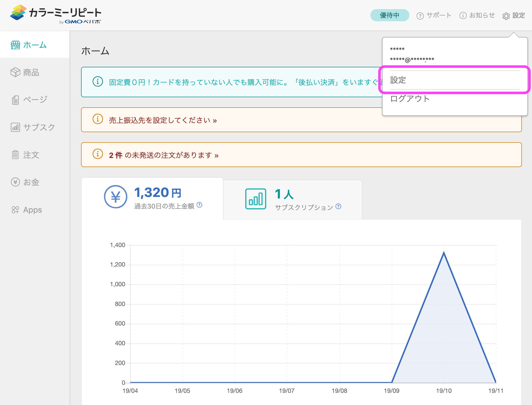Click the teal bar chart icon in the subscription tab
Image resolution: width=532 pixels, height=405 pixels.
256,199
